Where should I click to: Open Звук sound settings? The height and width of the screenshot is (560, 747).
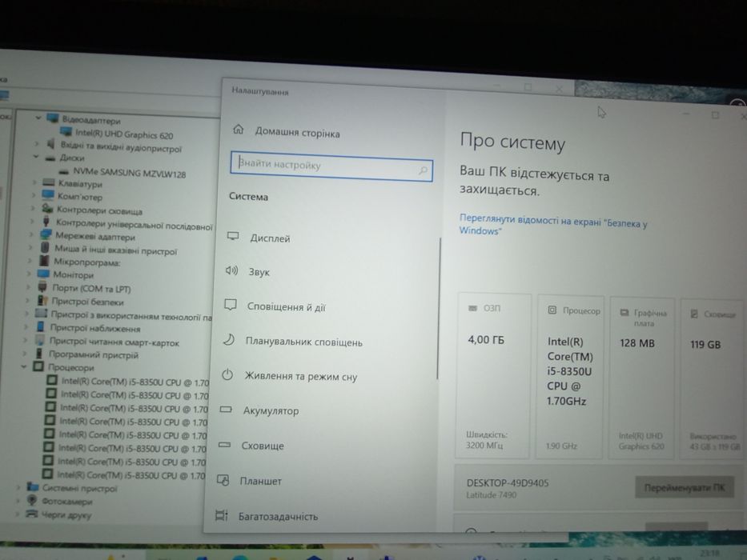pos(259,272)
